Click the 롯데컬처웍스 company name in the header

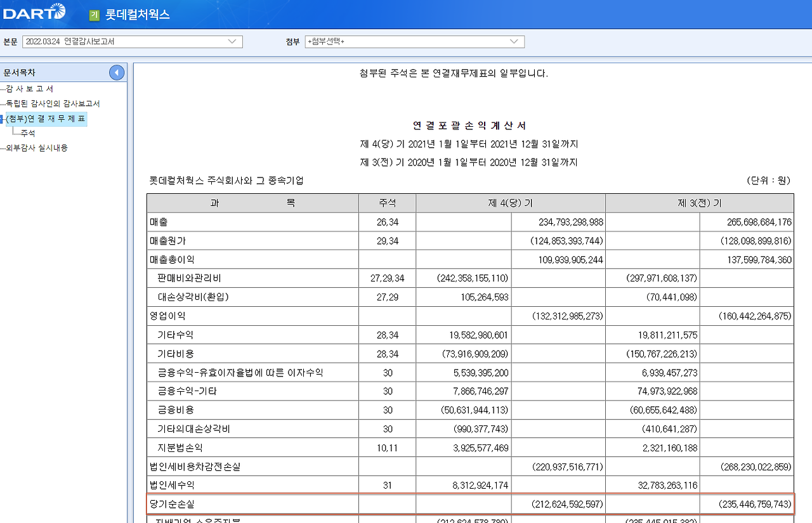tap(138, 15)
